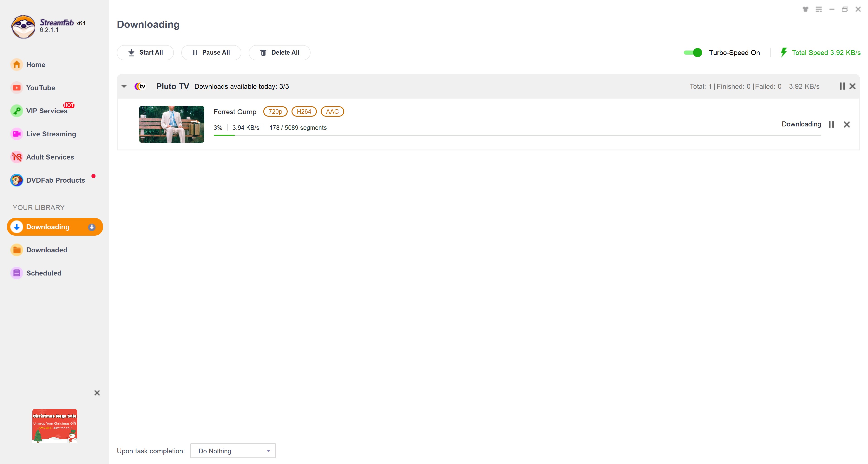Image resolution: width=868 pixels, height=464 pixels.
Task: Collapse the Pluto TV download group
Action: click(x=124, y=86)
